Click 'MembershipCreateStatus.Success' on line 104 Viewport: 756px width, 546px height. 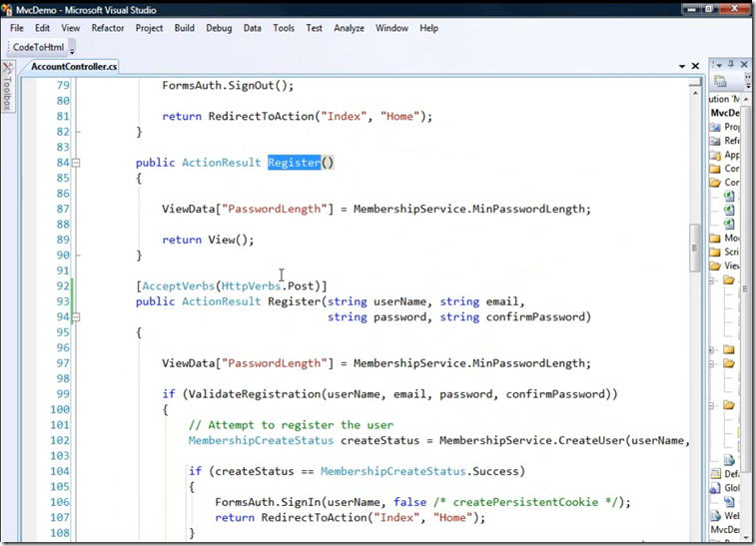419,471
